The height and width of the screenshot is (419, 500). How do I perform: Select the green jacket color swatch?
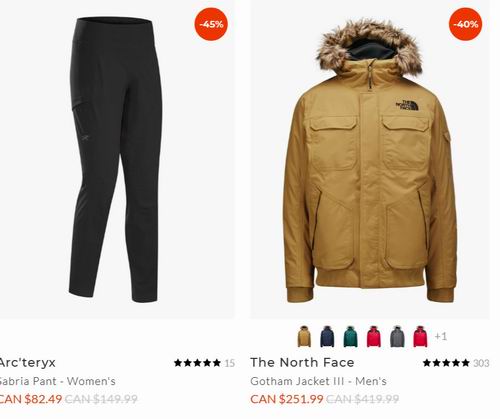(350, 336)
